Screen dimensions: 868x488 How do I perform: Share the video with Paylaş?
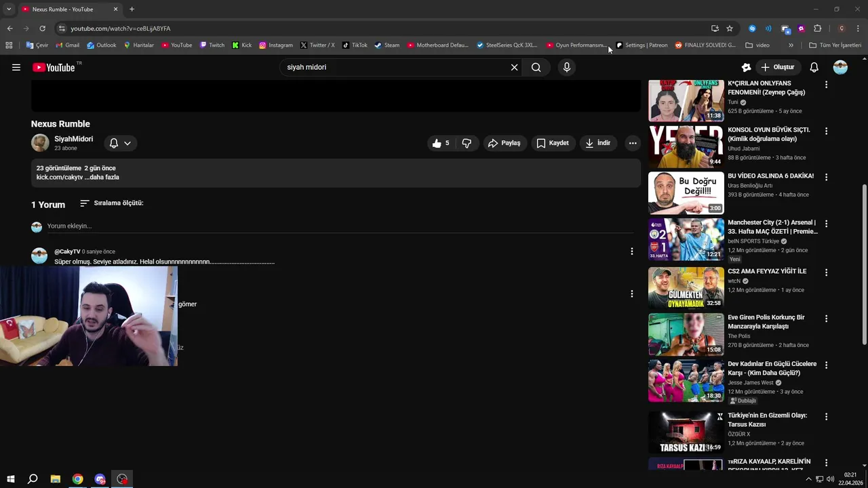pyautogui.click(x=504, y=143)
